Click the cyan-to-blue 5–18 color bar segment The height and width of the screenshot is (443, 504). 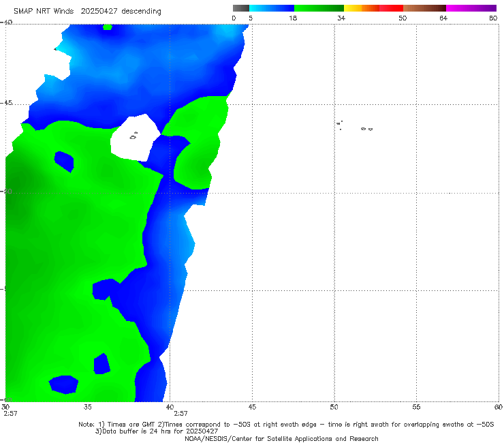coord(272,8)
